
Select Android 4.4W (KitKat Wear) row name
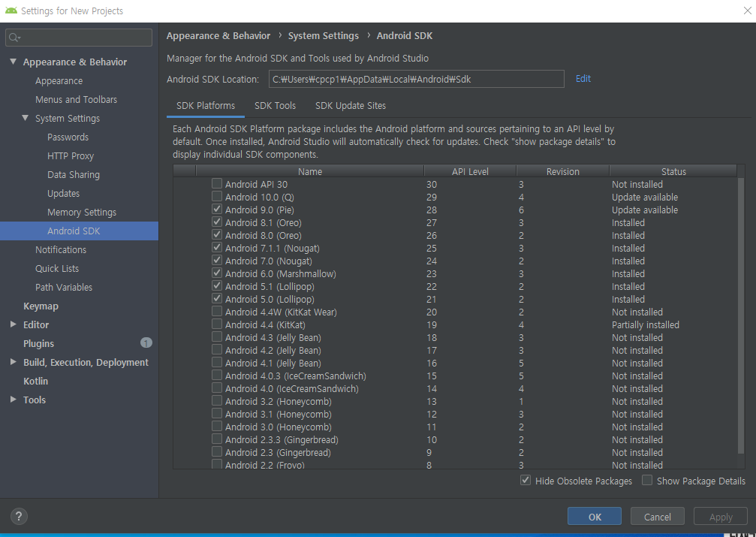click(x=281, y=312)
